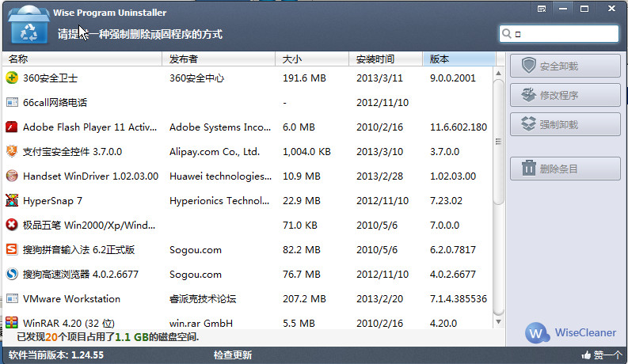Click size value 191.6 MB

[304, 78]
